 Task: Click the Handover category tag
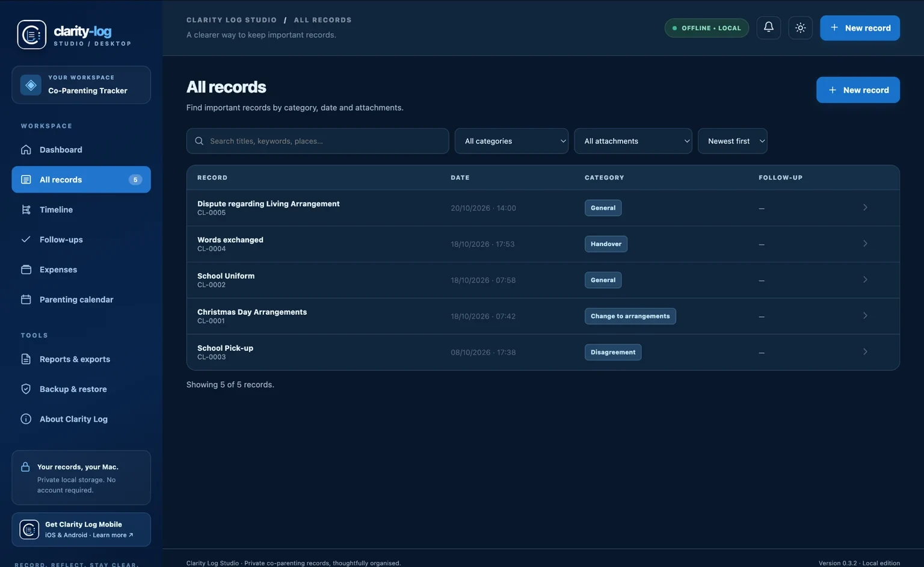pos(606,244)
